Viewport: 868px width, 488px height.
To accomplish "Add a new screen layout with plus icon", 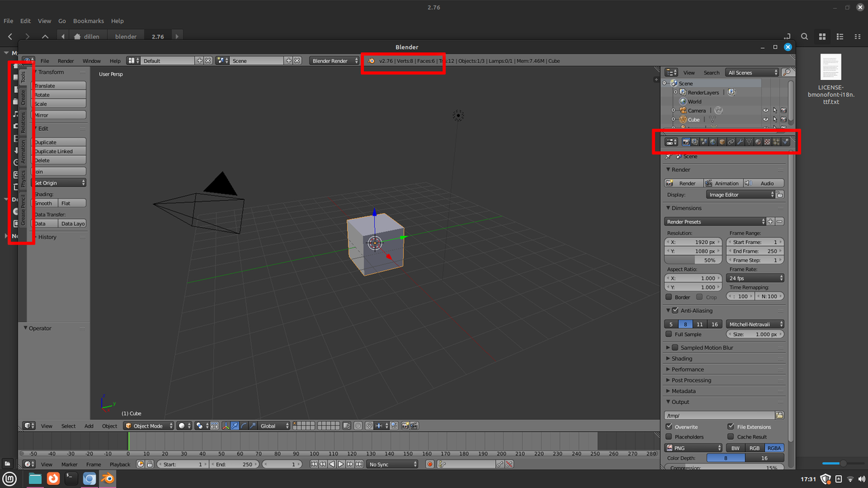I will (x=199, y=61).
